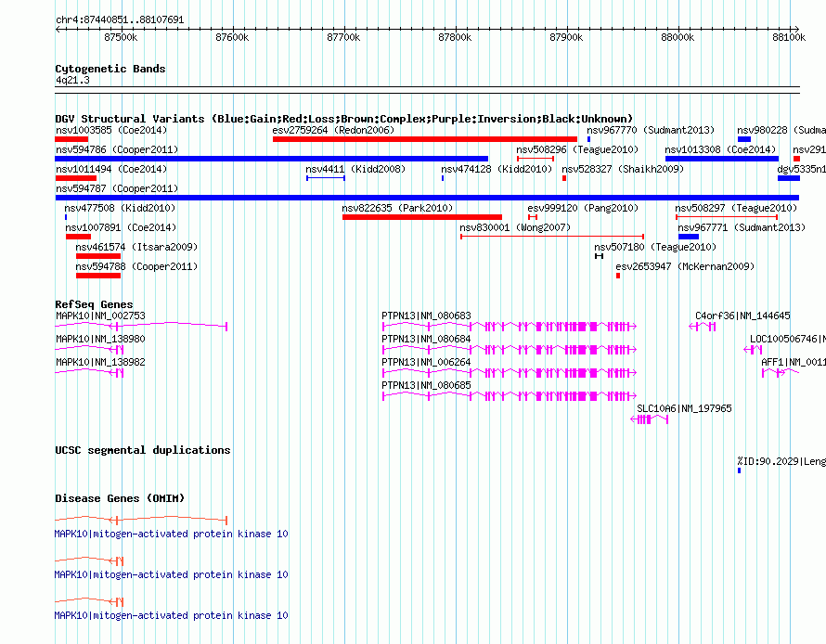Select the blue nsv4411 span glyph
Screen dimensions: 826x644
point(326,178)
